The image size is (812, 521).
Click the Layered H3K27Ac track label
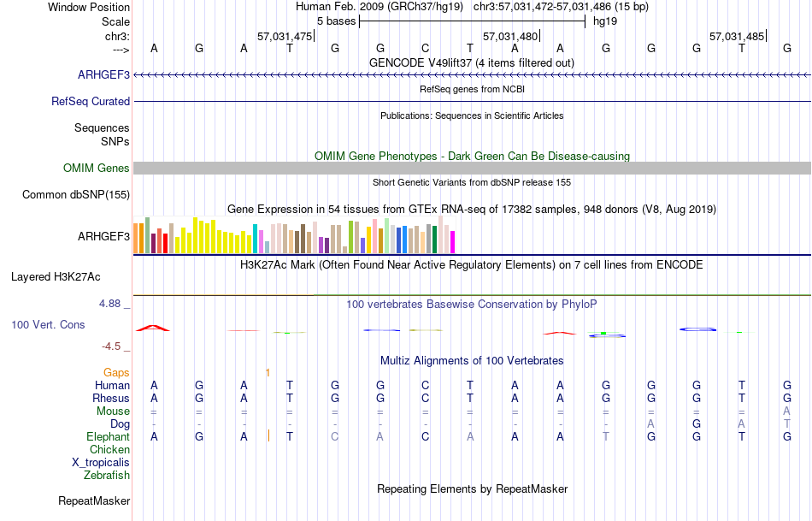point(56,277)
